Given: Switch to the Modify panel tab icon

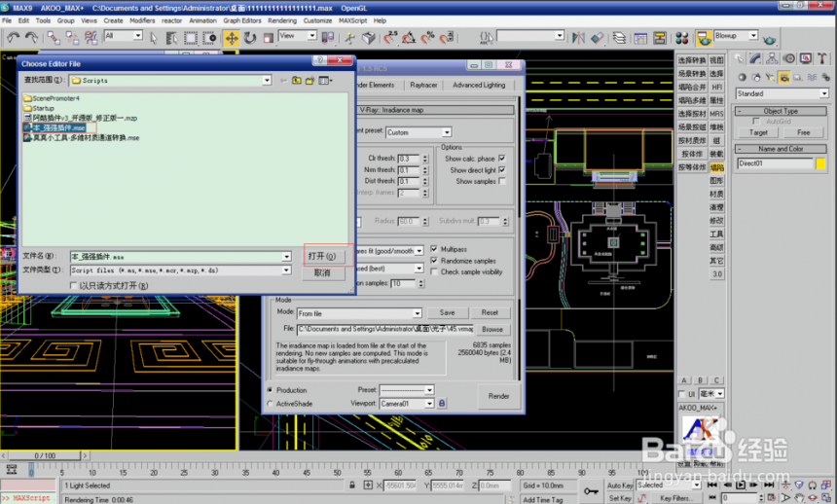Looking at the screenshot, I should (x=755, y=58).
